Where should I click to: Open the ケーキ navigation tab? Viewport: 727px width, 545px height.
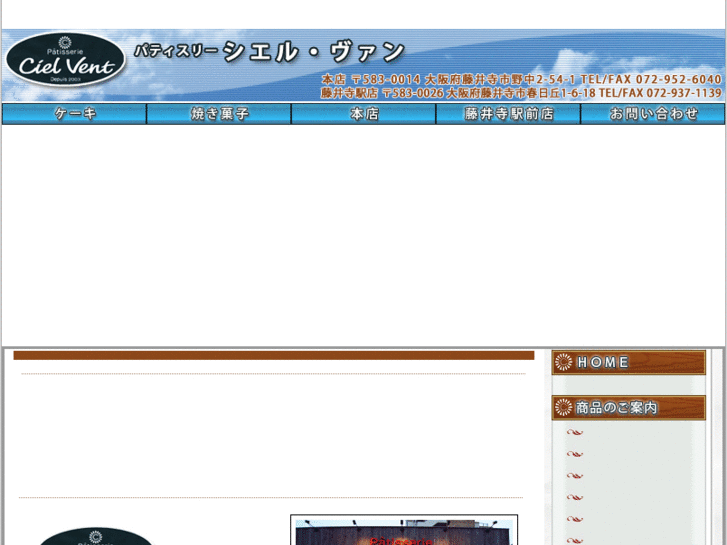(74, 114)
